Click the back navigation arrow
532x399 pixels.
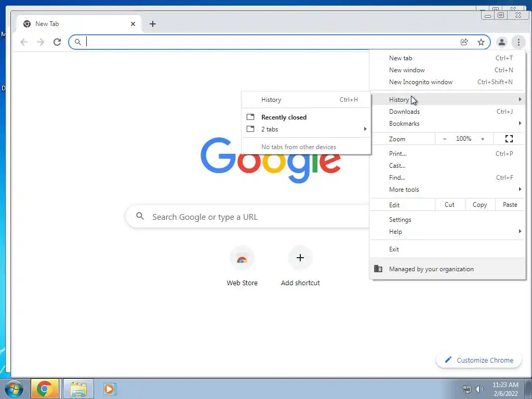click(24, 42)
